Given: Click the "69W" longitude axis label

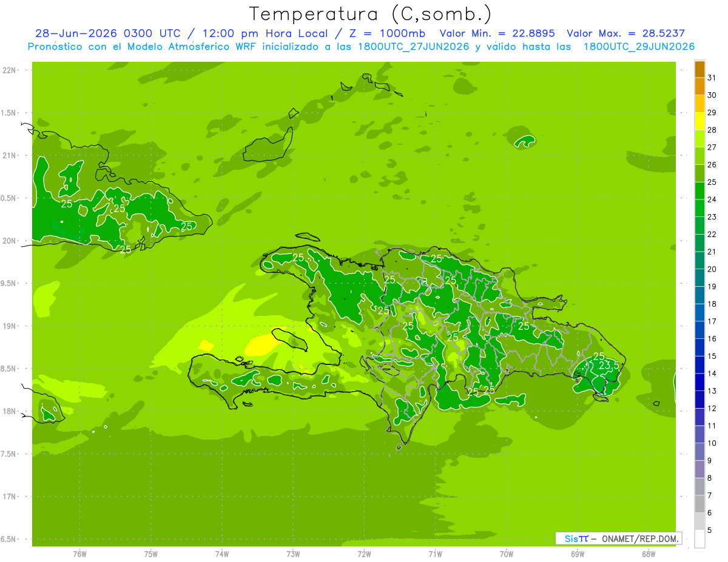Looking at the screenshot, I should tap(577, 554).
